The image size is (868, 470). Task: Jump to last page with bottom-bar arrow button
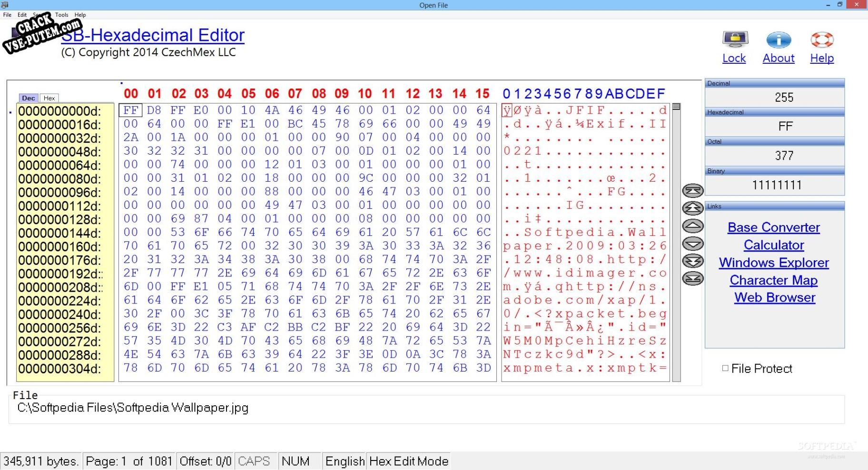[x=693, y=278]
